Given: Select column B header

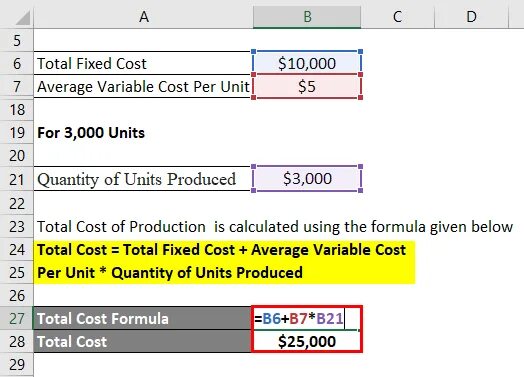Looking at the screenshot, I should point(307,16).
